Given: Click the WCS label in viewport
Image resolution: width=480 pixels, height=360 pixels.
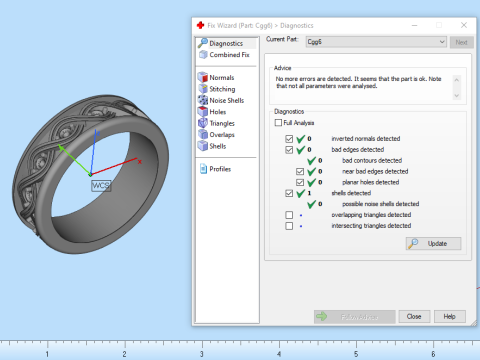Looking at the screenshot, I should (x=101, y=186).
